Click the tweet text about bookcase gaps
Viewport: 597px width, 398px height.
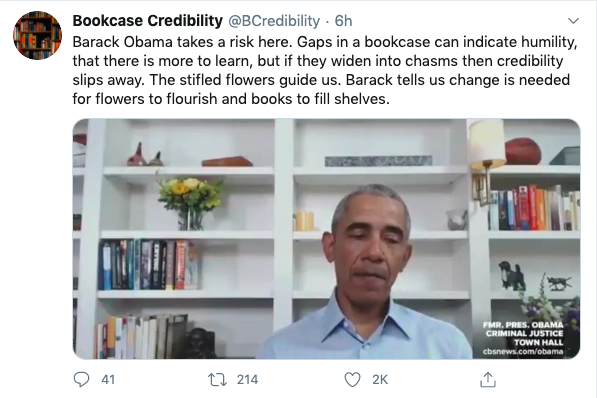point(325,70)
